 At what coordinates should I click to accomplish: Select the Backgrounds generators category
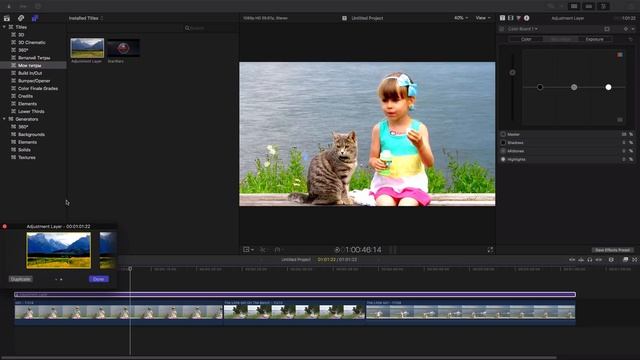point(31,134)
